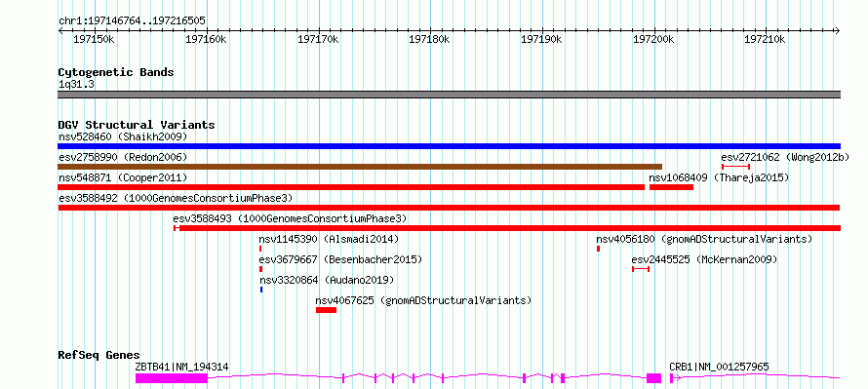
Task: Click the nsv528460 (Shaikh2009) variant label
Action: pyautogui.click(x=124, y=136)
